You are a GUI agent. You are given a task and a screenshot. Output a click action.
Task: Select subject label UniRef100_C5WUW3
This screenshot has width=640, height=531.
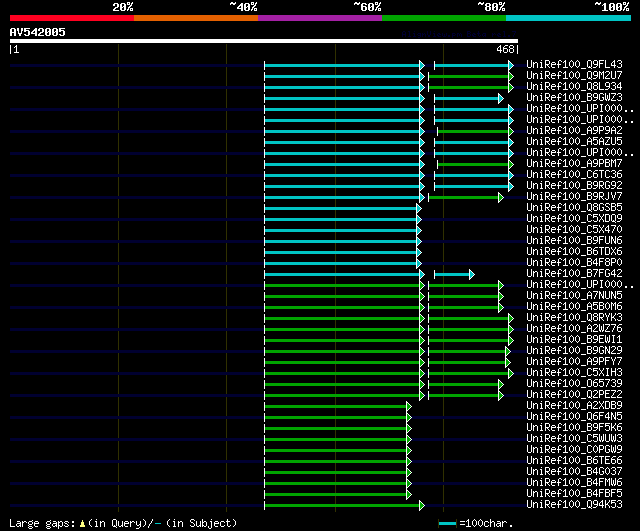[x=574, y=439]
